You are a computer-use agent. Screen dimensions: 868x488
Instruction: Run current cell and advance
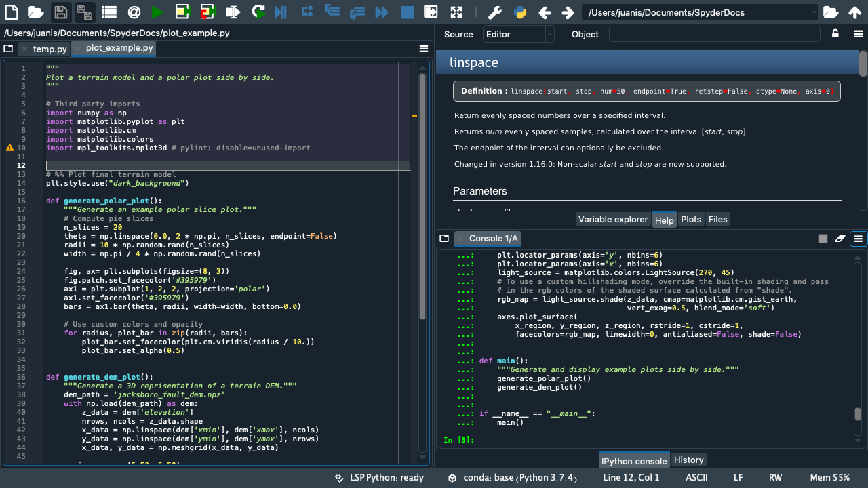pos(208,12)
